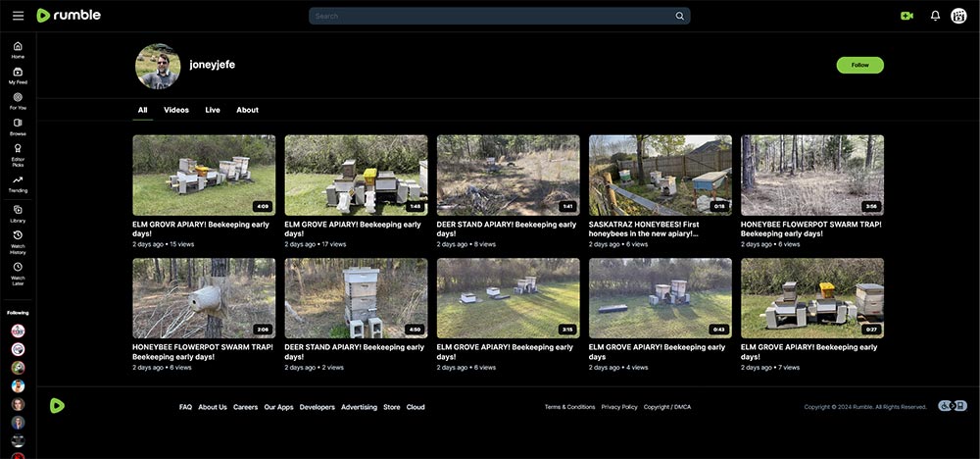The height and width of the screenshot is (459, 980).
Task: Open the "SASKATRAZ HONEYBEES!" video title
Action: coord(645,229)
